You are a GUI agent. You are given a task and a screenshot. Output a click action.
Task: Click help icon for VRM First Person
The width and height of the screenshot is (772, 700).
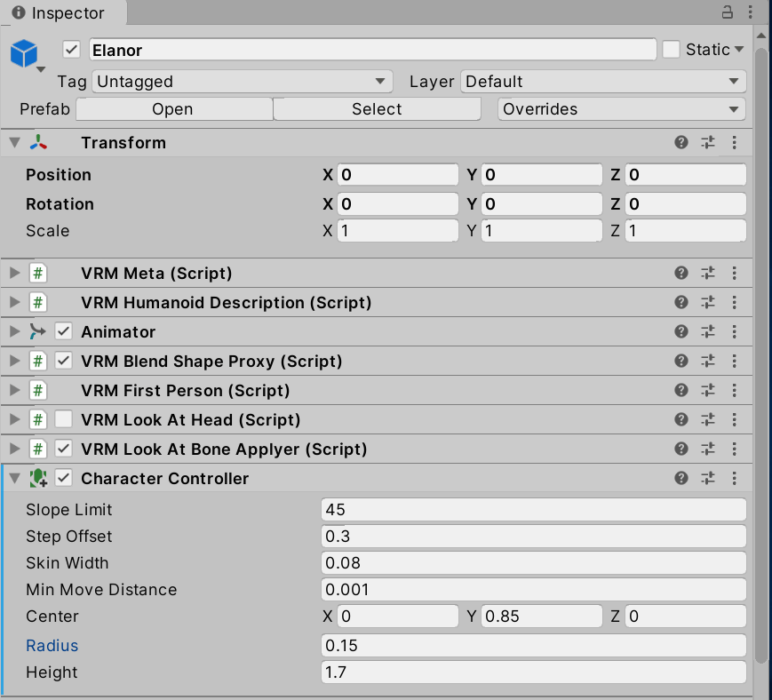click(681, 391)
